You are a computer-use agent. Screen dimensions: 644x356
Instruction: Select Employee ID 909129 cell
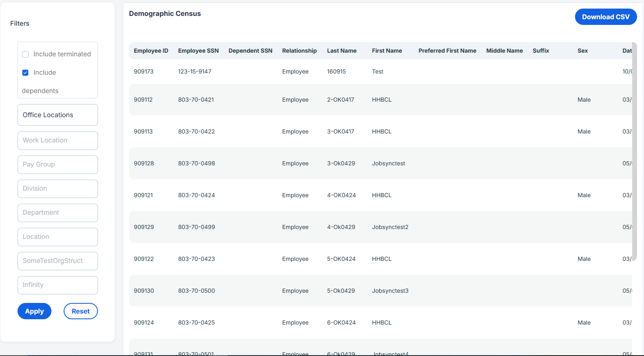click(x=144, y=227)
